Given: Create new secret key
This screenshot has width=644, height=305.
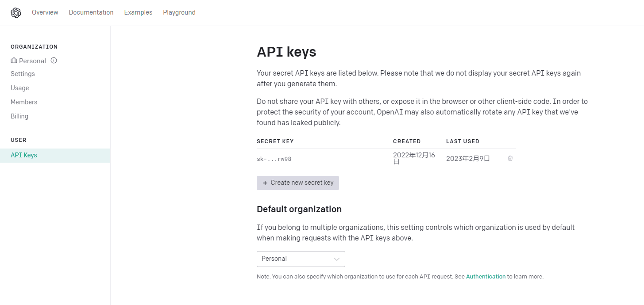Looking at the screenshot, I should click(298, 183).
